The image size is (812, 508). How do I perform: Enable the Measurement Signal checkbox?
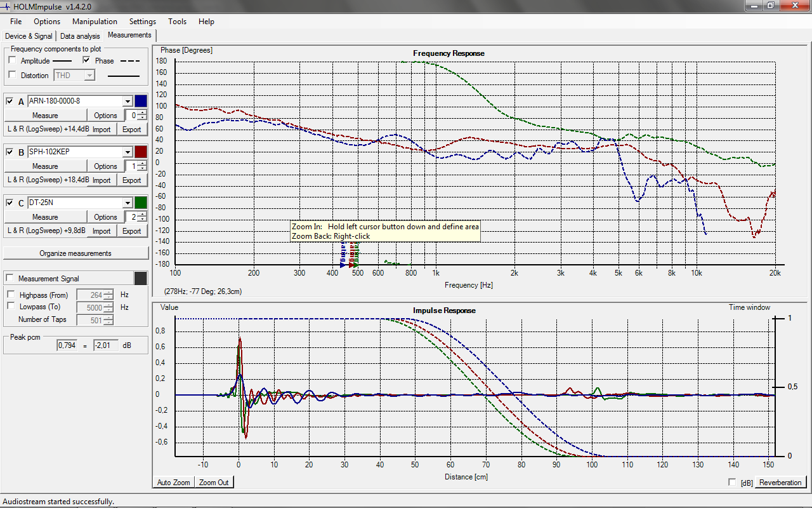click(x=10, y=279)
